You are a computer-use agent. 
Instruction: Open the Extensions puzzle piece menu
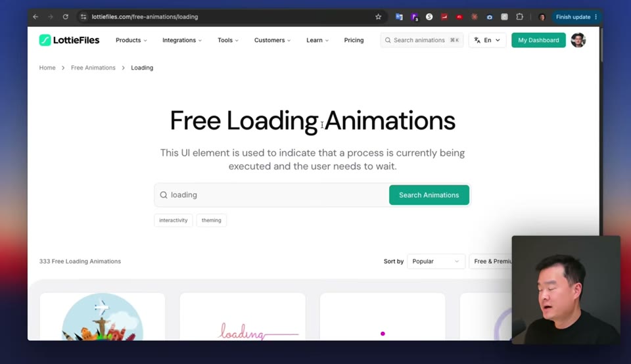[x=519, y=17]
